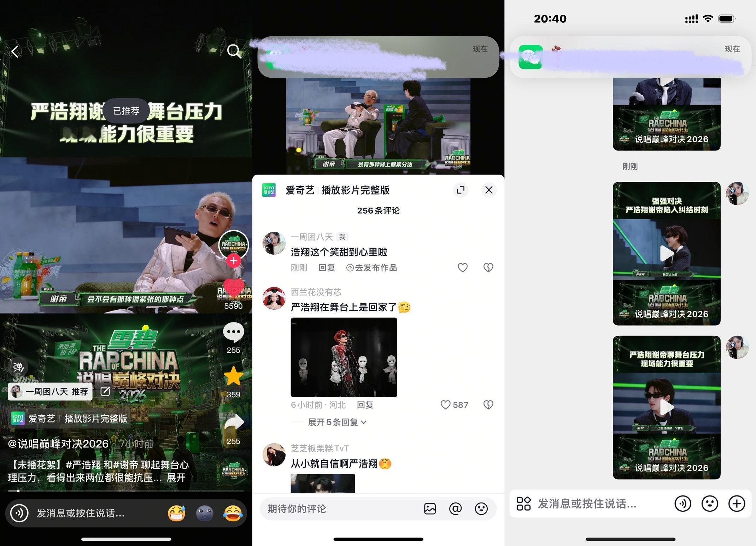Open the WeChat notification banner in the chat screen
Viewport: 756px width, 546px height.
click(631, 57)
